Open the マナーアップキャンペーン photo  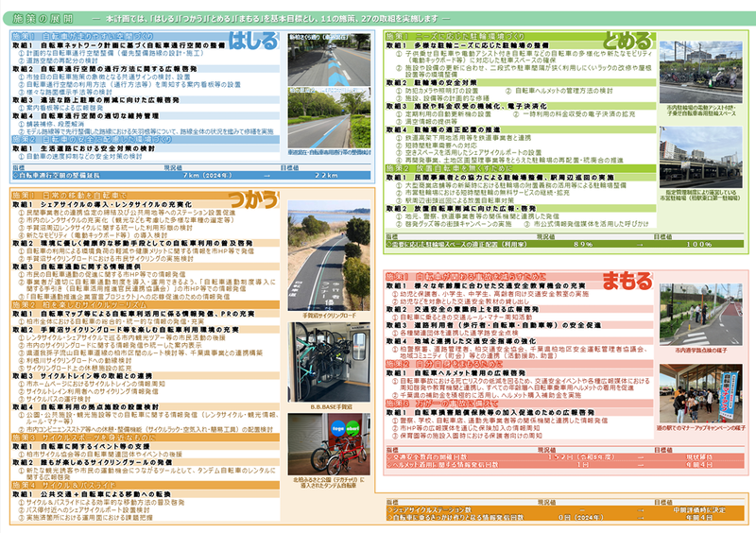coord(700,393)
